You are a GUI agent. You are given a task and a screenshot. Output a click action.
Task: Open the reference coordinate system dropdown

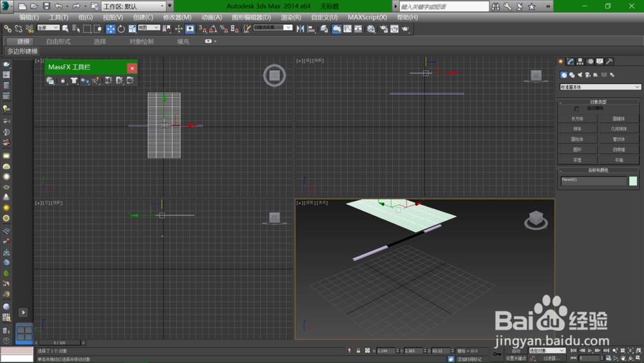pyautogui.click(x=149, y=28)
